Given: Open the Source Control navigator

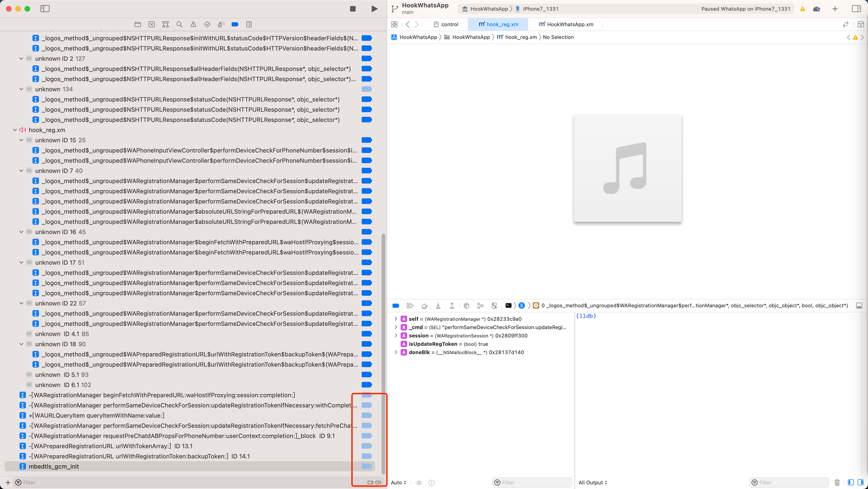Looking at the screenshot, I should (152, 24).
